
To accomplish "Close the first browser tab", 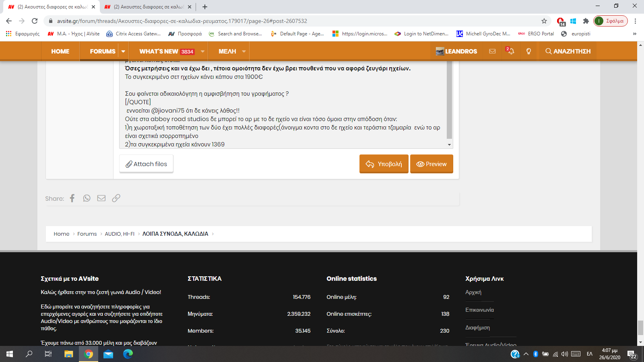I will coord(93,7).
